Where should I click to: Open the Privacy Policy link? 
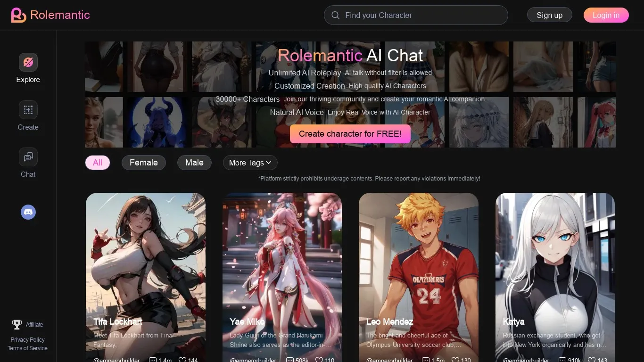pos(27,339)
